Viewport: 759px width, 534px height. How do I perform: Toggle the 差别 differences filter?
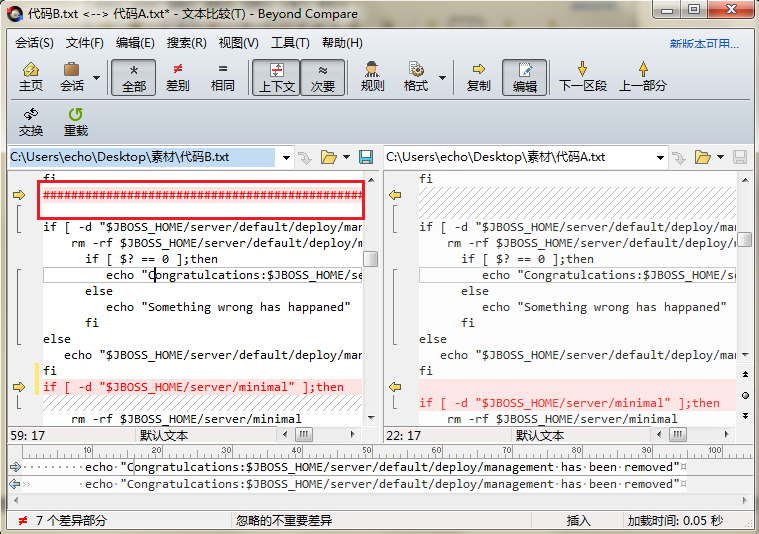click(x=178, y=77)
